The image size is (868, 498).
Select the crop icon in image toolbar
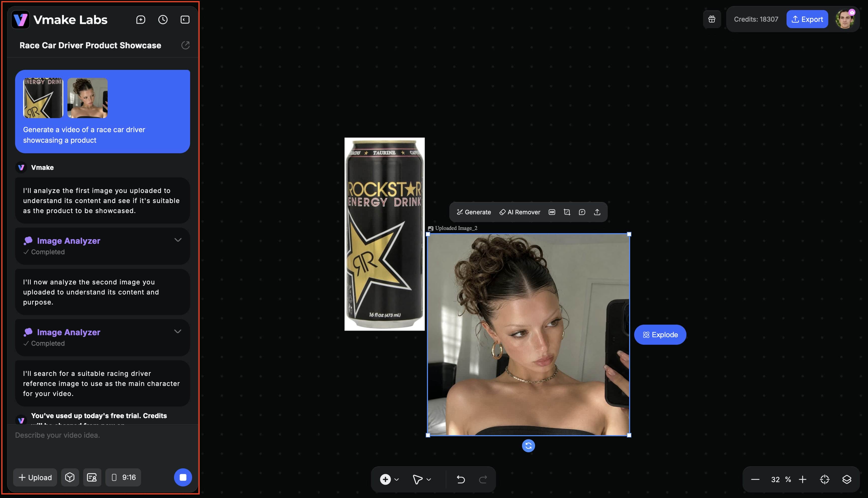coord(567,212)
